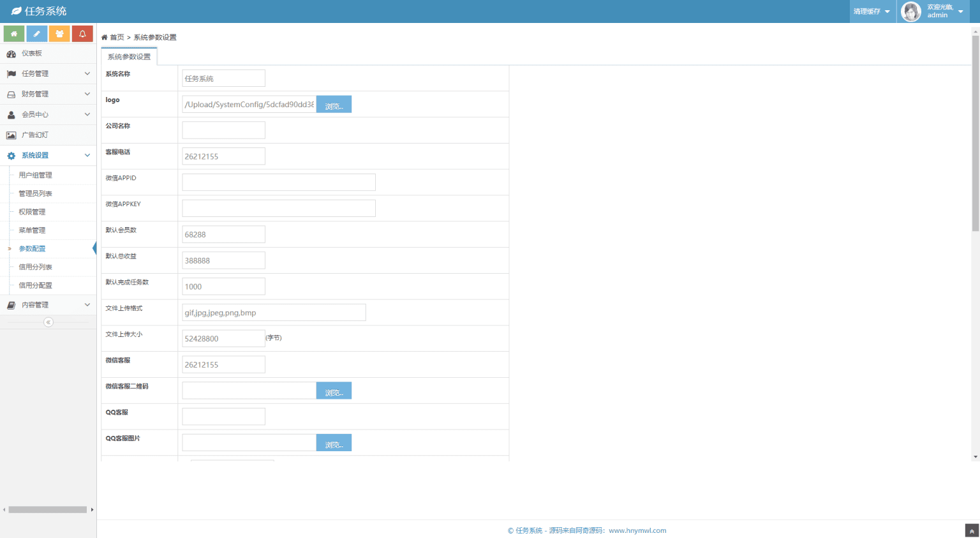This screenshot has width=980, height=538.
Task: Click the green home shortcut icon
Action: click(x=14, y=34)
